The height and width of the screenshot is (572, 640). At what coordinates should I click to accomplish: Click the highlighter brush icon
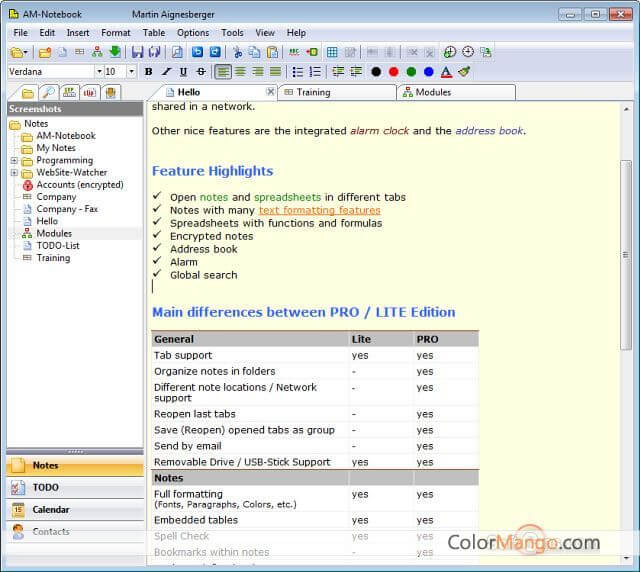click(464, 72)
